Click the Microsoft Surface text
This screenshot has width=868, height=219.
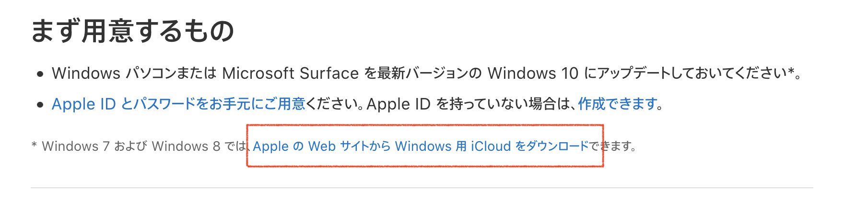290,73
